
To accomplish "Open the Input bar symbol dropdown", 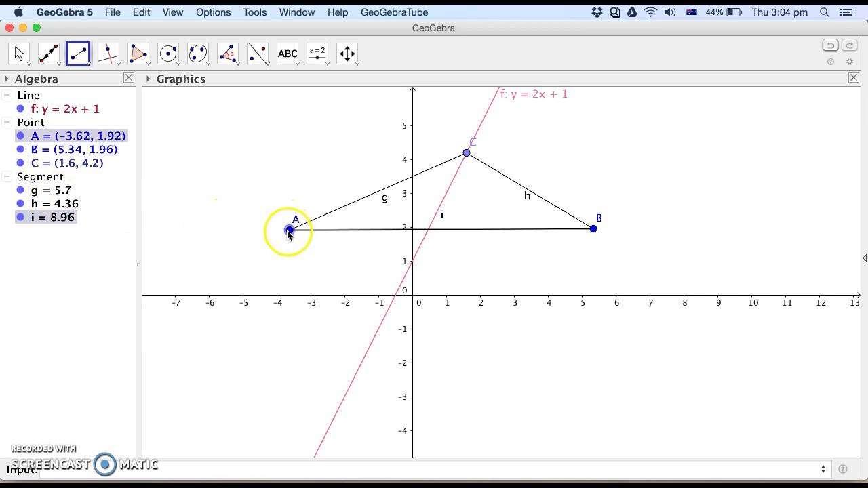I will coord(823,469).
